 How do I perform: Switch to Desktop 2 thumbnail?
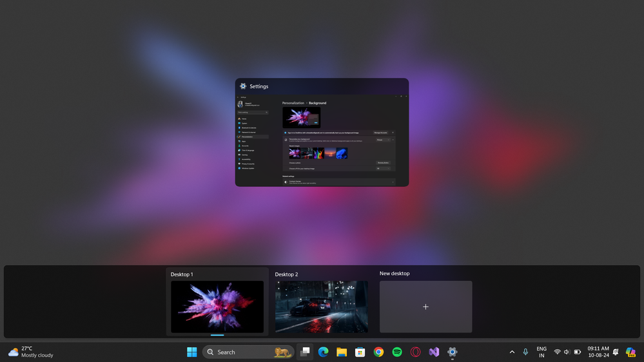[322, 307]
